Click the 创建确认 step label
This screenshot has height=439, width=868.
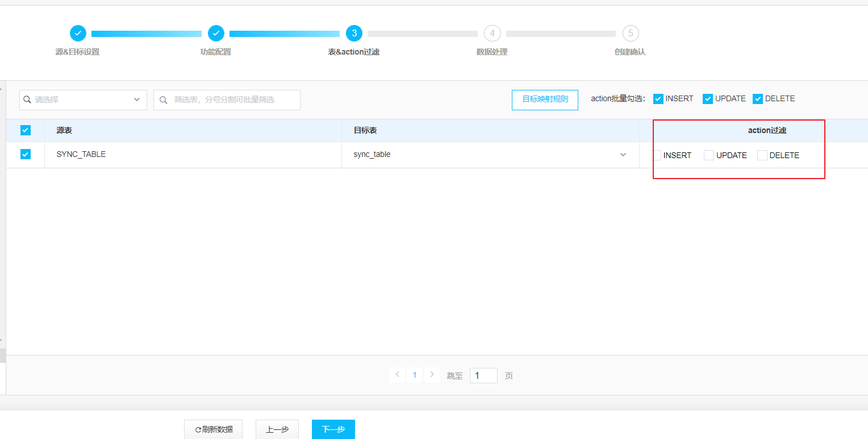pos(630,52)
